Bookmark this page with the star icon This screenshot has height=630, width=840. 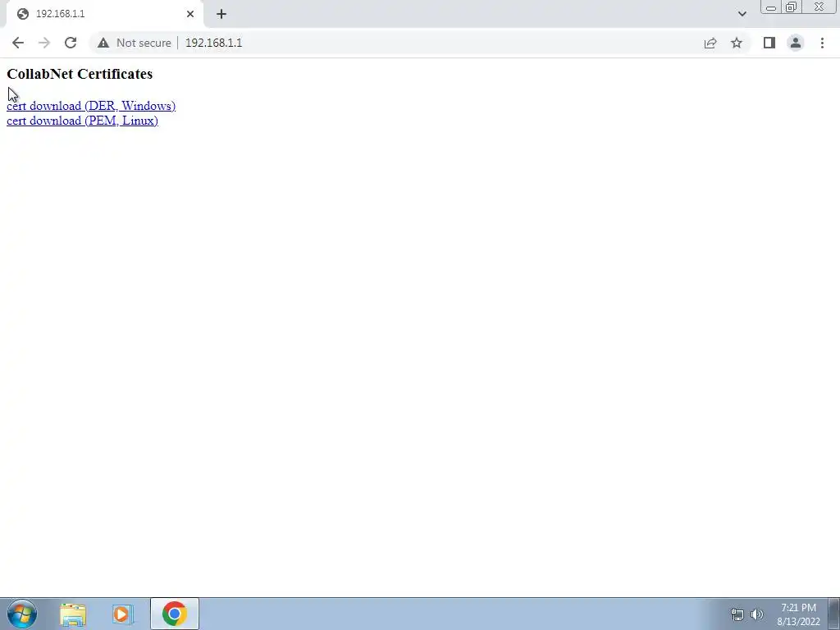click(x=737, y=43)
